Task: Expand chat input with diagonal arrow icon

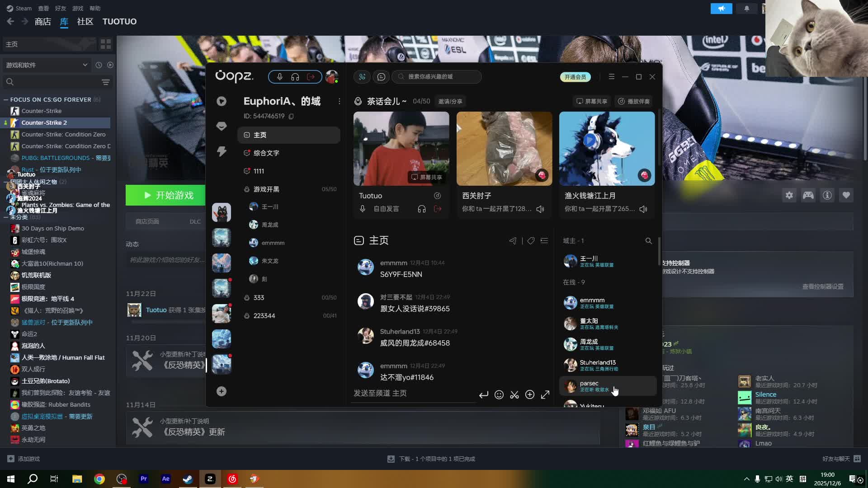Action: pos(545,395)
